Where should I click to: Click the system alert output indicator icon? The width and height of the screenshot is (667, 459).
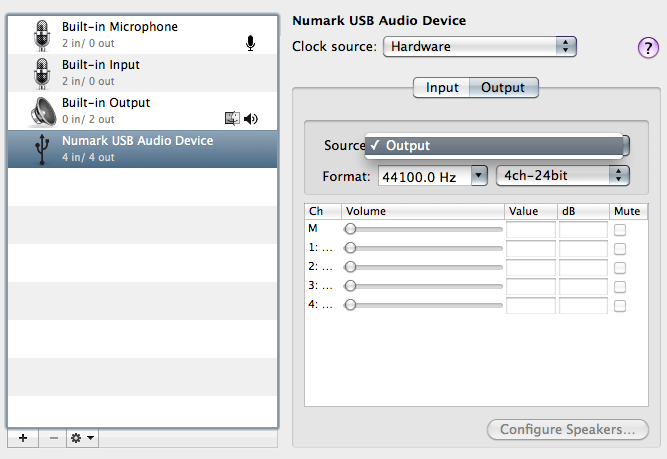[234, 119]
